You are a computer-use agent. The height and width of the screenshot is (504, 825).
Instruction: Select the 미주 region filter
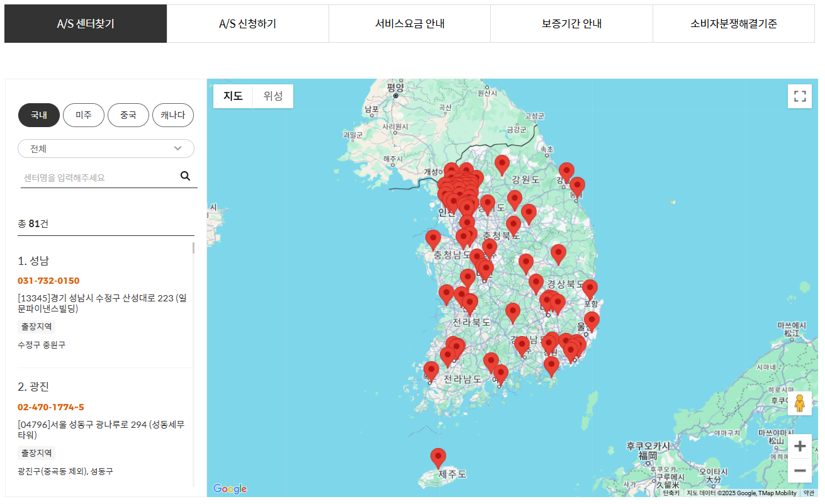point(83,115)
